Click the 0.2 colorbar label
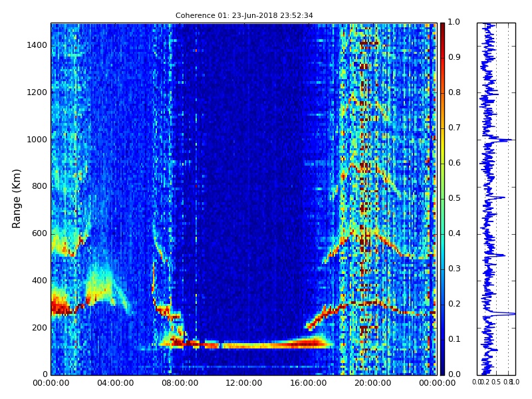532x399 pixels. click(454, 304)
